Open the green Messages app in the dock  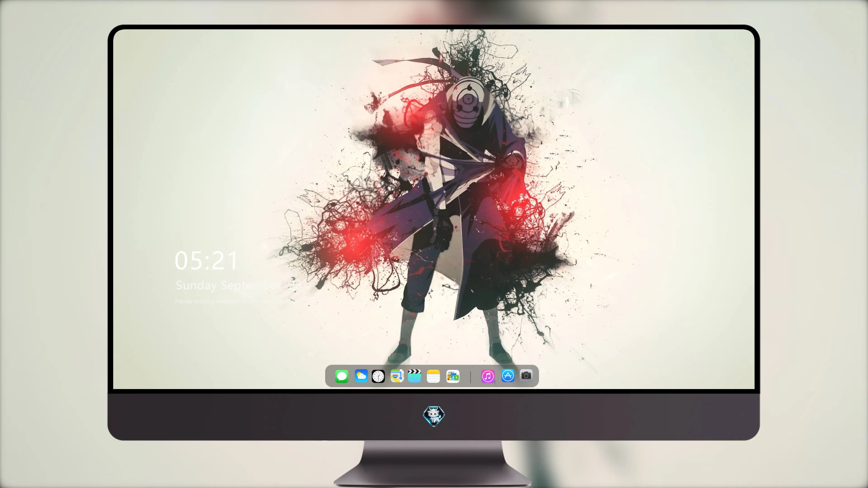(342, 376)
